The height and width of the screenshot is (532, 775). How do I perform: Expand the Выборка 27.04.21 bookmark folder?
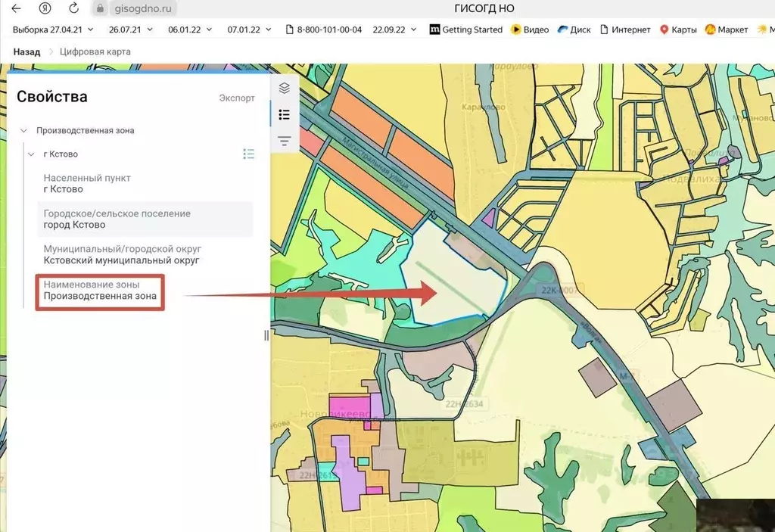coord(53,30)
